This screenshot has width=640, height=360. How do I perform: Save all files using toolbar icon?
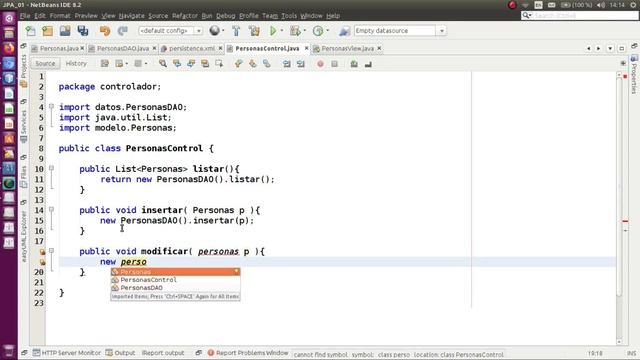click(x=83, y=31)
